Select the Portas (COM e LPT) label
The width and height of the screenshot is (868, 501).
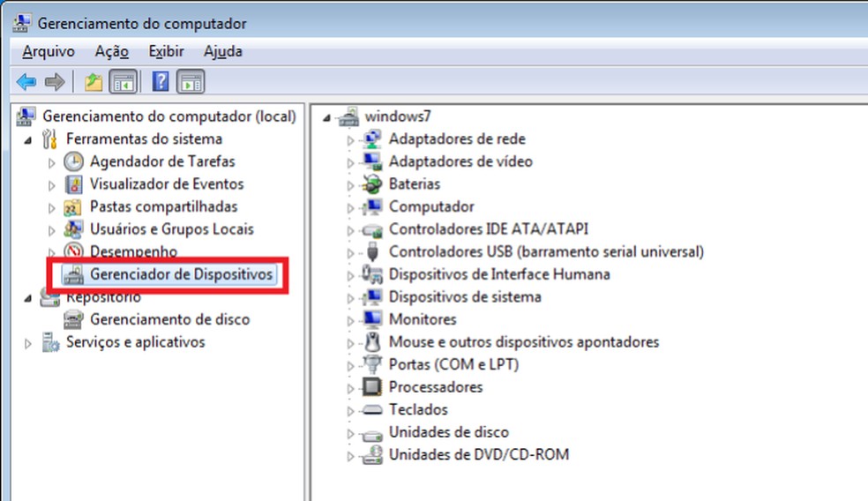[454, 365]
